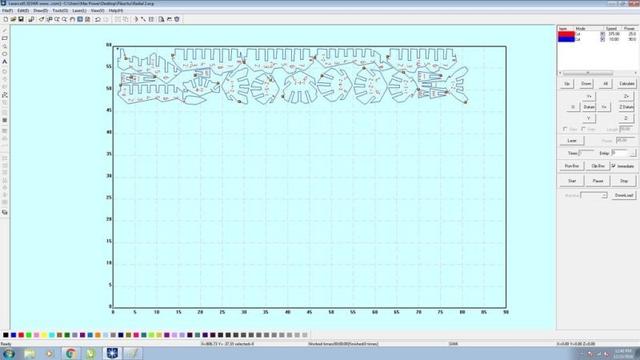This screenshot has height=360, width=640.
Task: Open the View menu
Action: point(97,10)
